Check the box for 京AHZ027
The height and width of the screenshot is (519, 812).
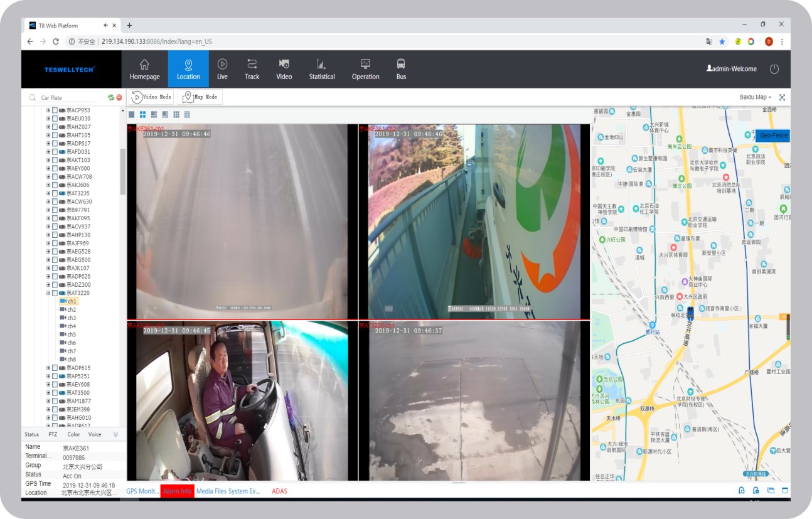tap(55, 127)
